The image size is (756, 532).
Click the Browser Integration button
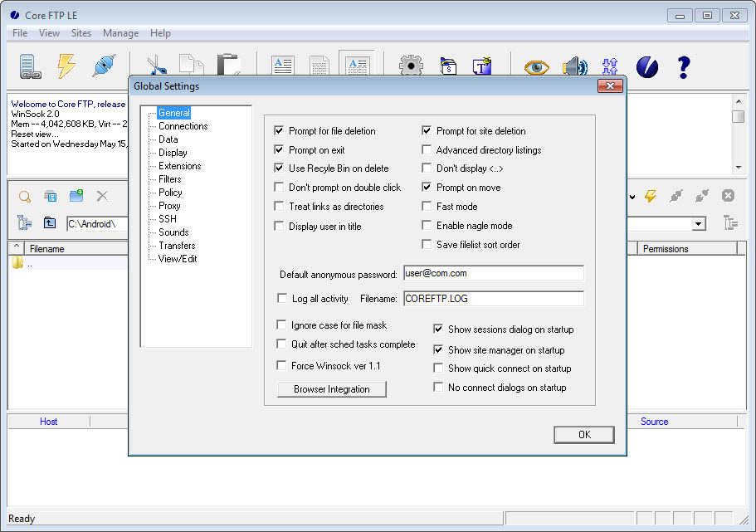click(x=332, y=389)
